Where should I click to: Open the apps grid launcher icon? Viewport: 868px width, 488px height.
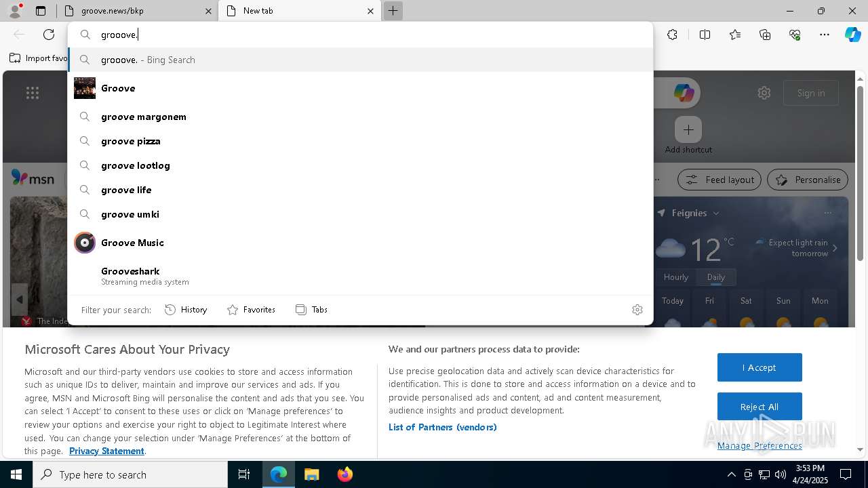[x=33, y=93]
